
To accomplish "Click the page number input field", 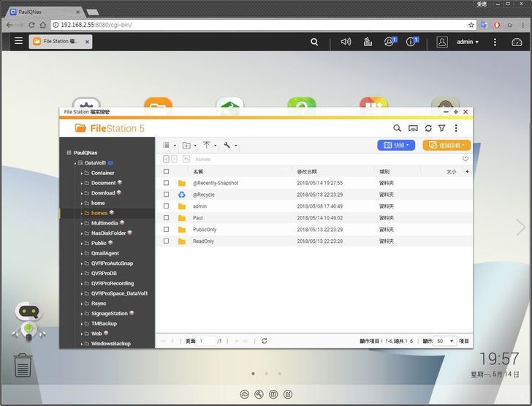I will pos(206,341).
